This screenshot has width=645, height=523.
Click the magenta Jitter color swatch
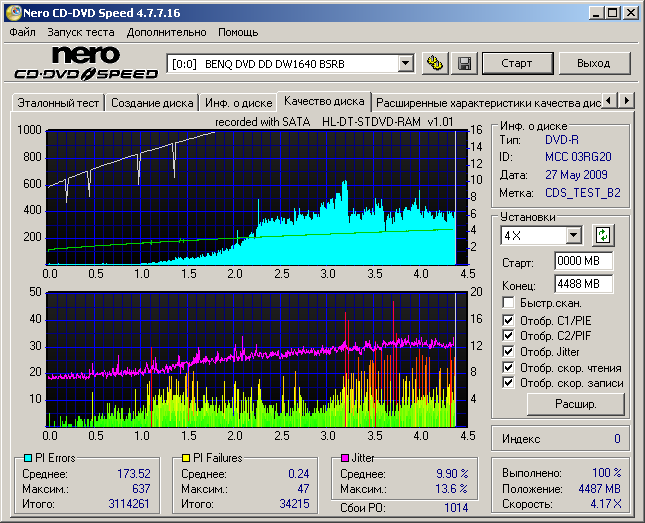click(x=345, y=458)
